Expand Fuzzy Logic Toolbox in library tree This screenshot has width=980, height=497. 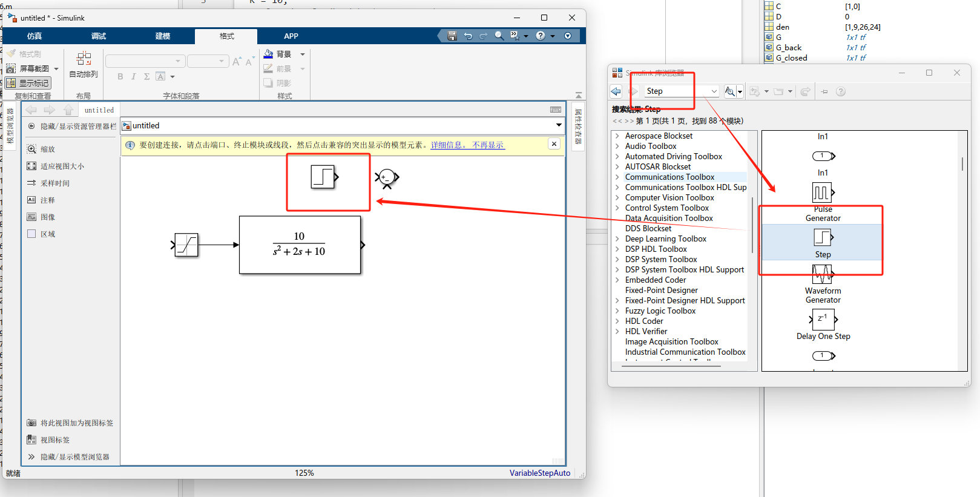(x=617, y=311)
